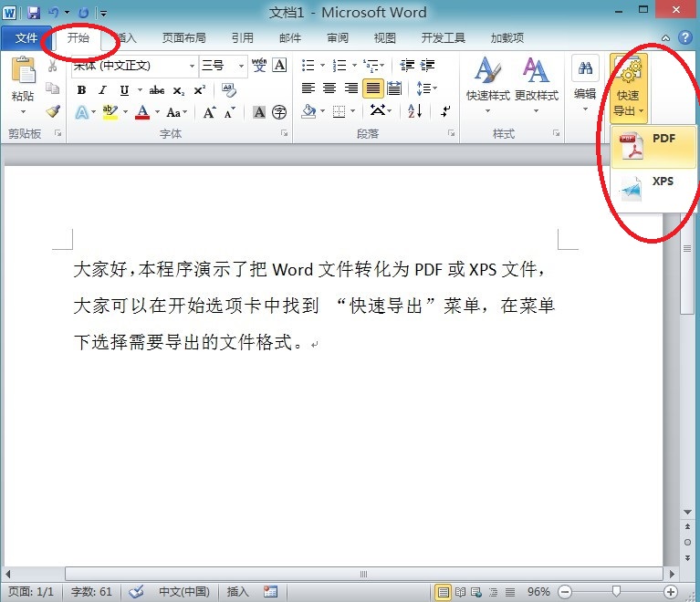The width and height of the screenshot is (700, 602).
Task: Click the zoom in plus button
Action: coord(670,592)
